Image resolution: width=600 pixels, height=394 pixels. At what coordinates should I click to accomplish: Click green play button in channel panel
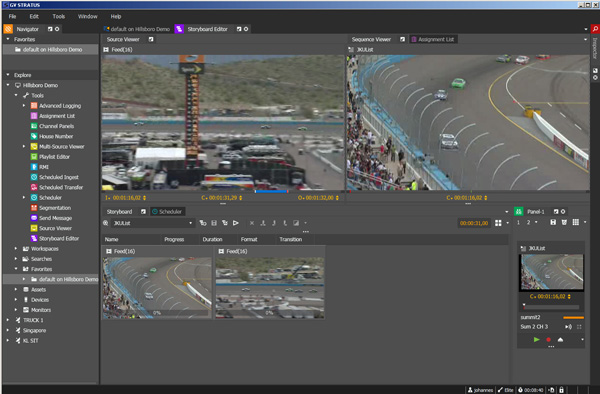tap(536, 339)
